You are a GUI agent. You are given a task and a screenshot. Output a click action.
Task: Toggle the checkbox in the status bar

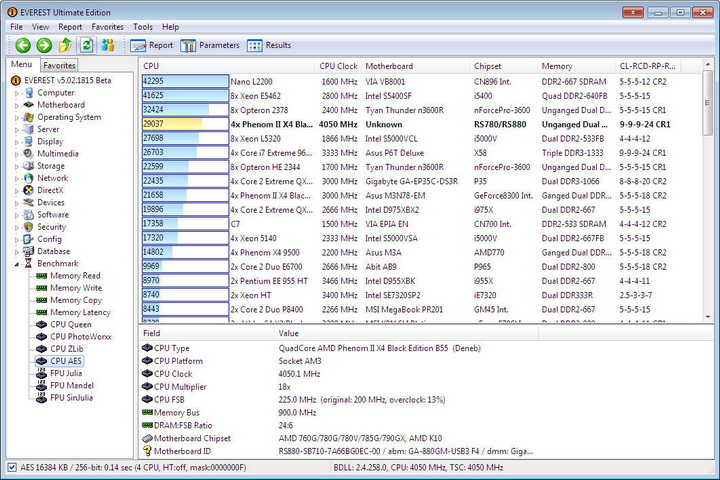[12, 468]
